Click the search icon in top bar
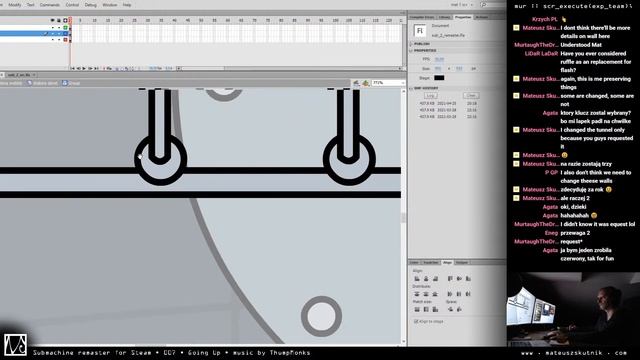This screenshot has width=640, height=360. pos(483,5)
